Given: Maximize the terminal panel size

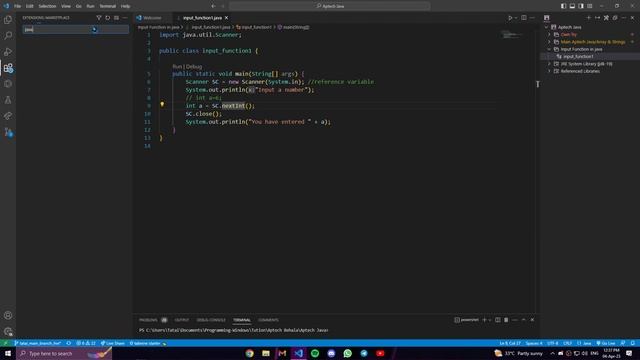Looking at the screenshot, I should coord(524,320).
